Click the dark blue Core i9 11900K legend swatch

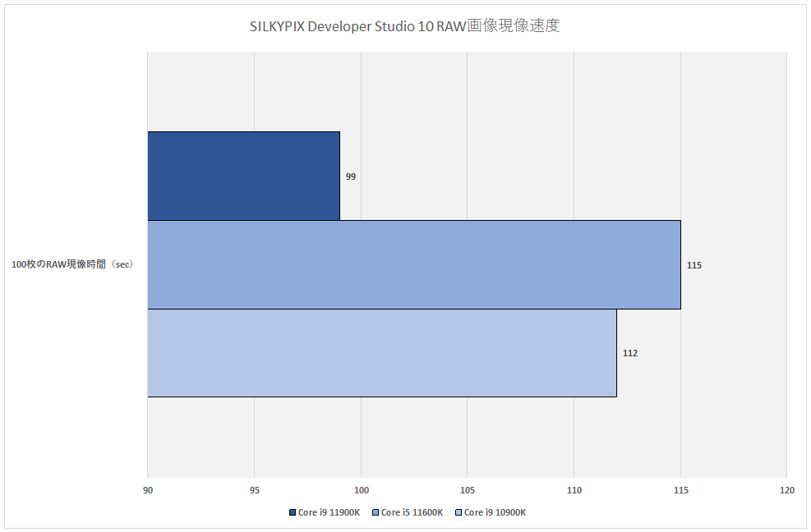coord(293,513)
